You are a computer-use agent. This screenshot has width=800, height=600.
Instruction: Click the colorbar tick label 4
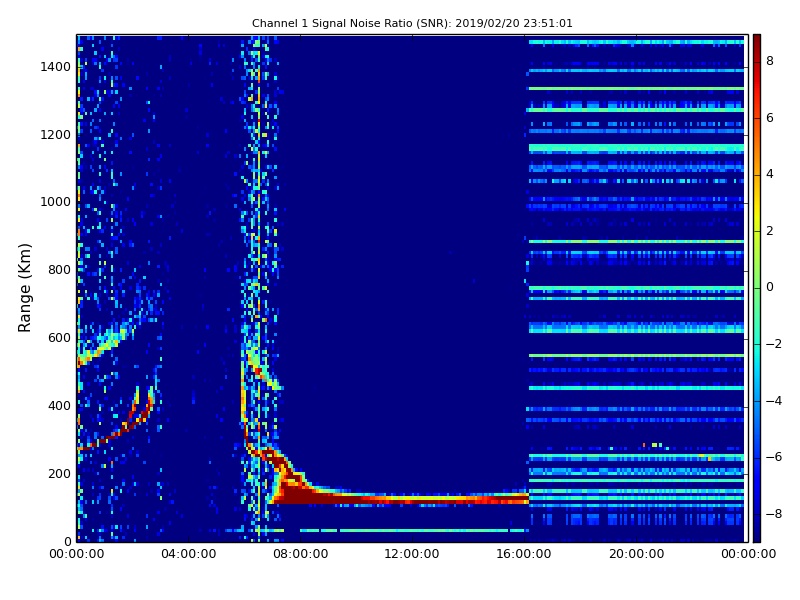click(x=770, y=174)
